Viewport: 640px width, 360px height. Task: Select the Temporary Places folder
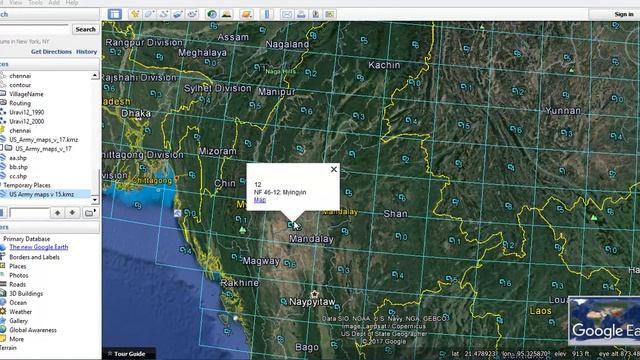pos(27,185)
